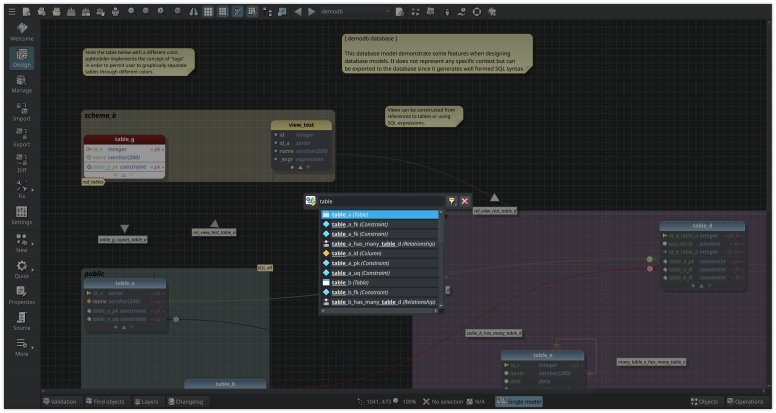Toggle the Operations panel
776x413 pixels.
pyautogui.click(x=745, y=401)
